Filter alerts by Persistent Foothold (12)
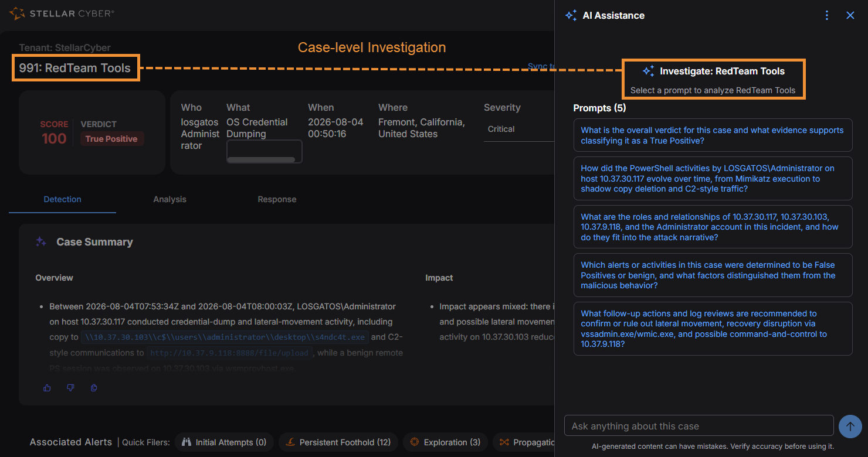The width and height of the screenshot is (868, 457). [x=338, y=442]
